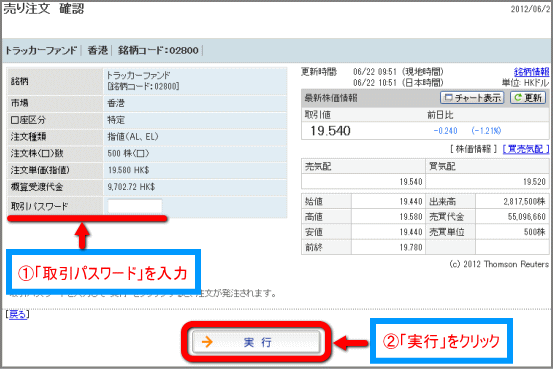Click the 戻る link
The width and height of the screenshot is (553, 369).
point(17,314)
